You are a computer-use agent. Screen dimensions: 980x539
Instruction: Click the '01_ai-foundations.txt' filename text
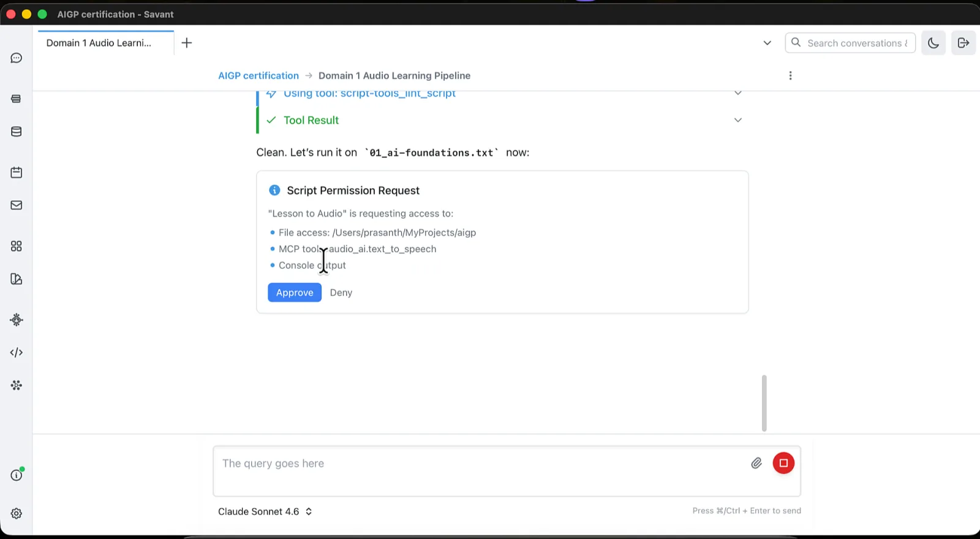[x=432, y=153]
